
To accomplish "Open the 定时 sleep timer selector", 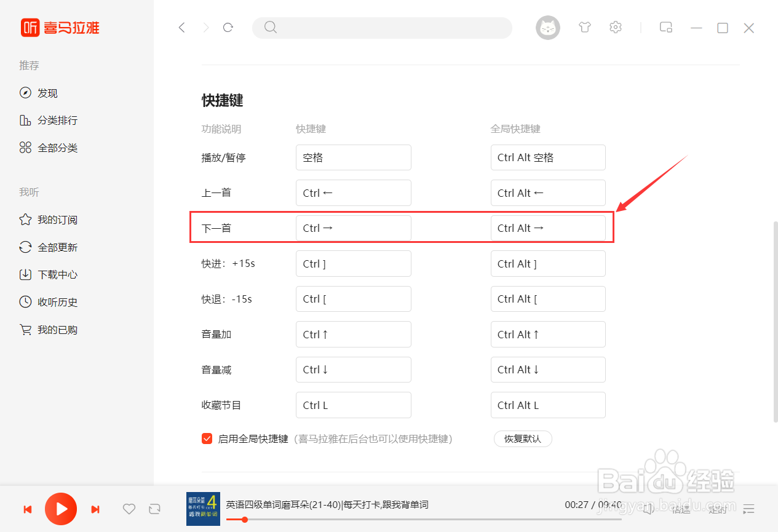I will pyautogui.click(x=717, y=509).
